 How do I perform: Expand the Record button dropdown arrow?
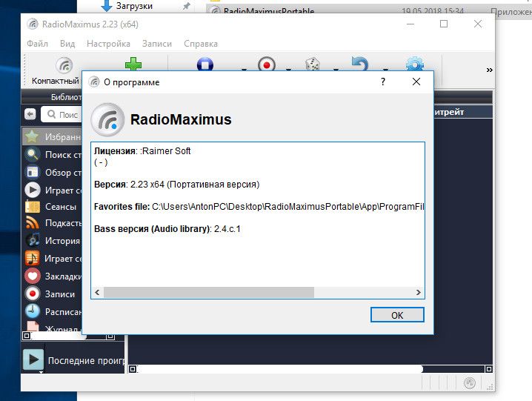coord(288,69)
